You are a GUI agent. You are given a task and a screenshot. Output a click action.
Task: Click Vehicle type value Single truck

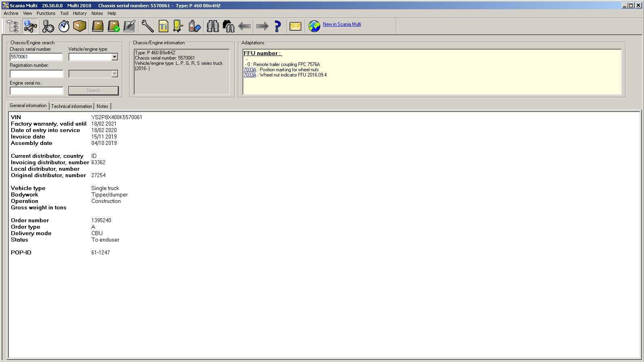pyautogui.click(x=105, y=188)
